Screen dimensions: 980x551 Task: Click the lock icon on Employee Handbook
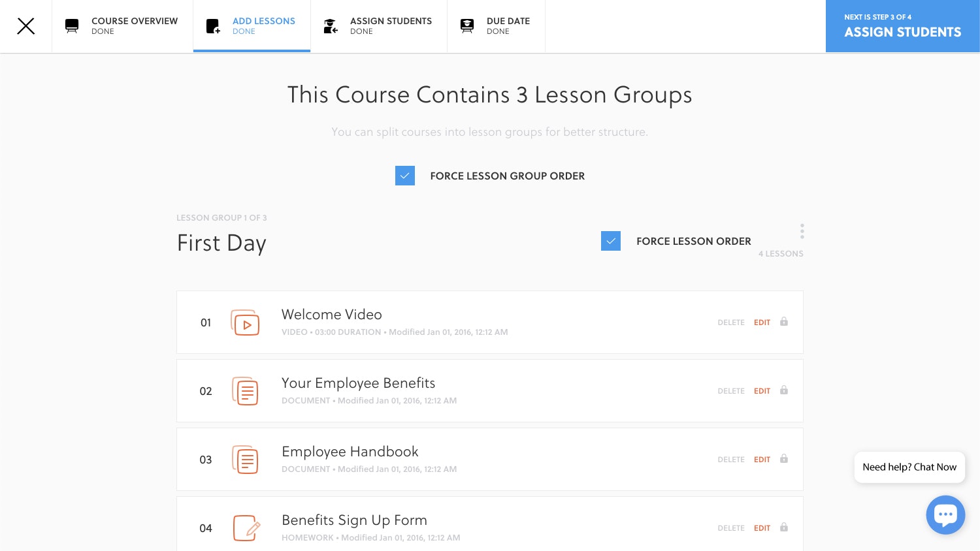pos(784,459)
